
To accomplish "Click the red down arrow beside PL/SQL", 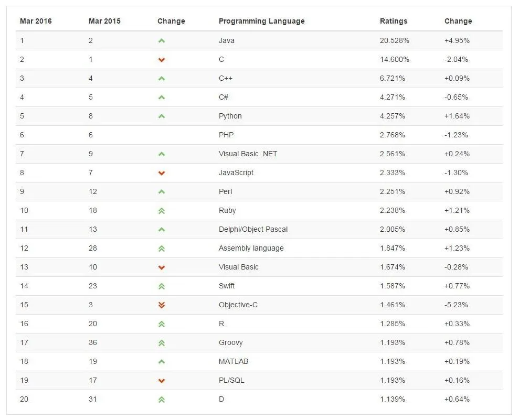I will click(162, 381).
